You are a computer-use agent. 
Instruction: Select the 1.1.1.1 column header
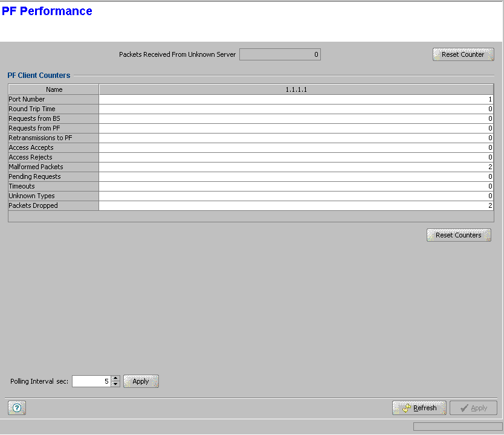click(x=296, y=89)
